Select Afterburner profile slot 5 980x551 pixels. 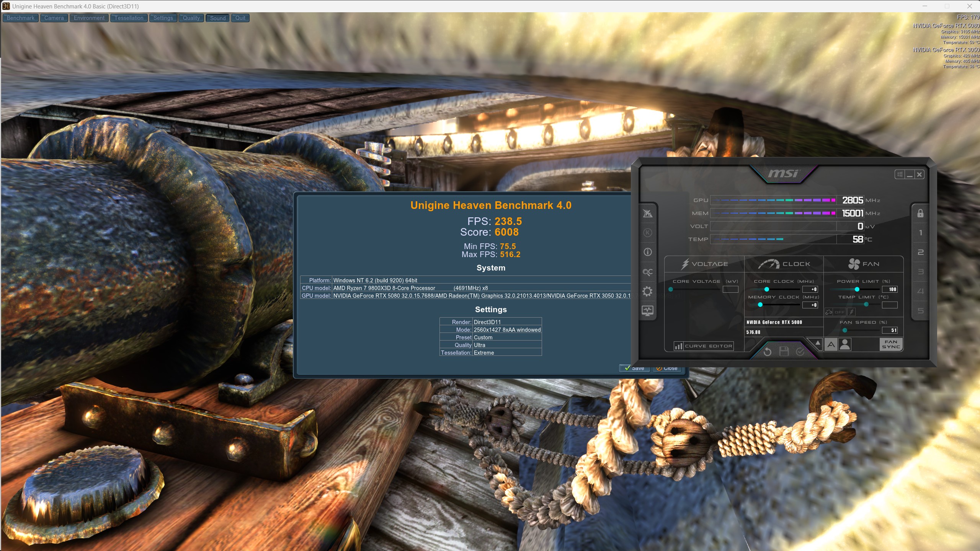[921, 311]
